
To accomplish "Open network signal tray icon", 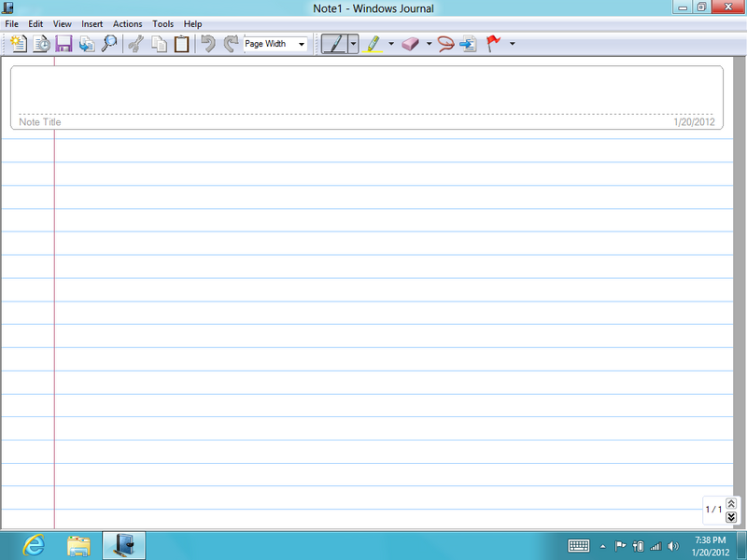I will coord(656,546).
